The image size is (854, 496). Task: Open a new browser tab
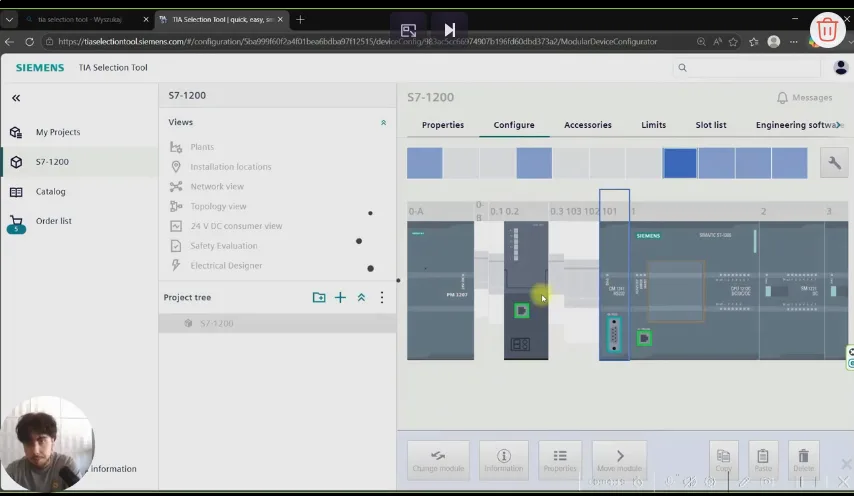coord(300,19)
